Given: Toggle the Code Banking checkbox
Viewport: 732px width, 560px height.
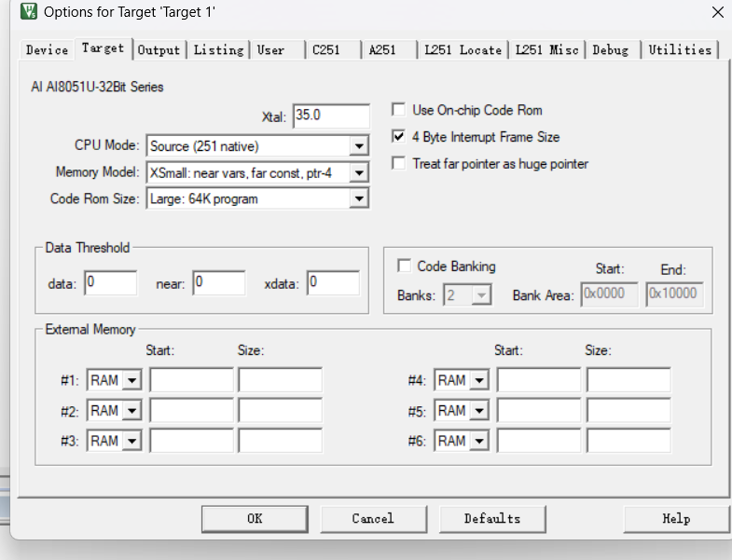Looking at the screenshot, I should pos(404,266).
